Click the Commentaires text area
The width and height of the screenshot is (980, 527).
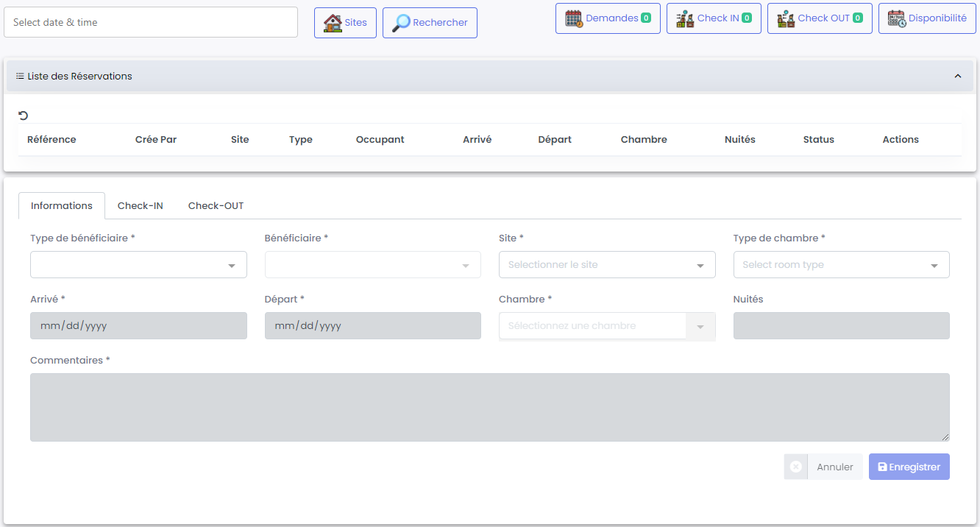click(x=489, y=407)
